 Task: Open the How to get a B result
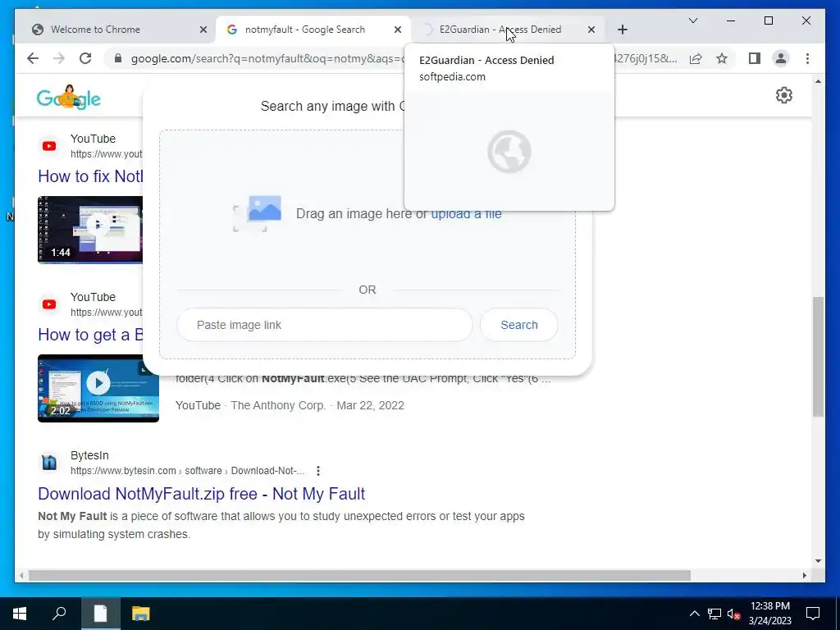click(90, 335)
